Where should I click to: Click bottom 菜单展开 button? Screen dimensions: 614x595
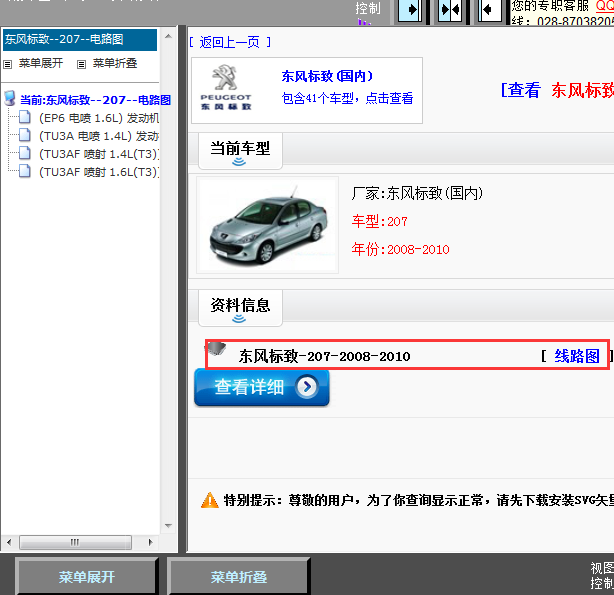coord(87,577)
